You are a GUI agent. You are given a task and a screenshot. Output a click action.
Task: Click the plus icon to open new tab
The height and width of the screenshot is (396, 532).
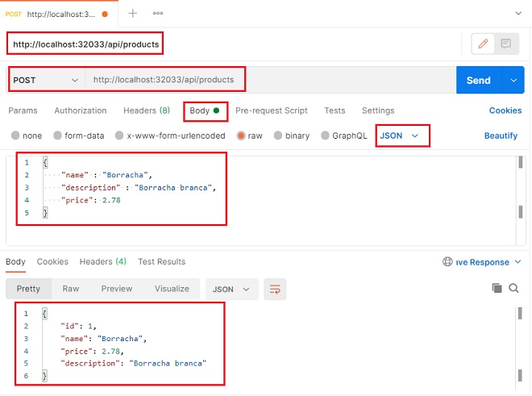tap(133, 13)
